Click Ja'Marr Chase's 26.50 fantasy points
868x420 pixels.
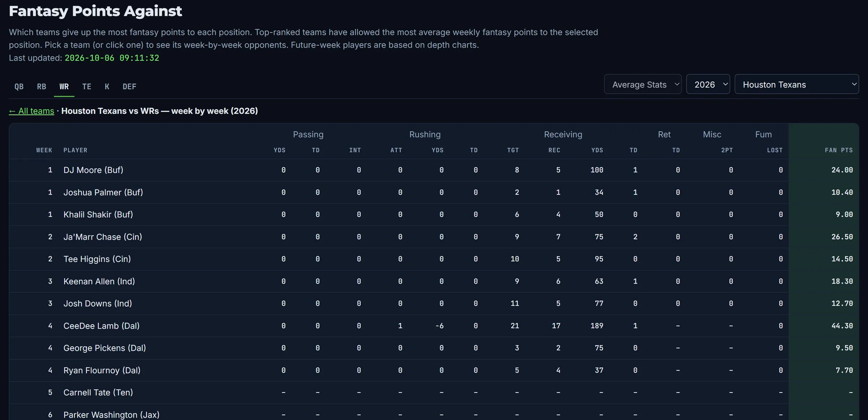[x=842, y=237]
